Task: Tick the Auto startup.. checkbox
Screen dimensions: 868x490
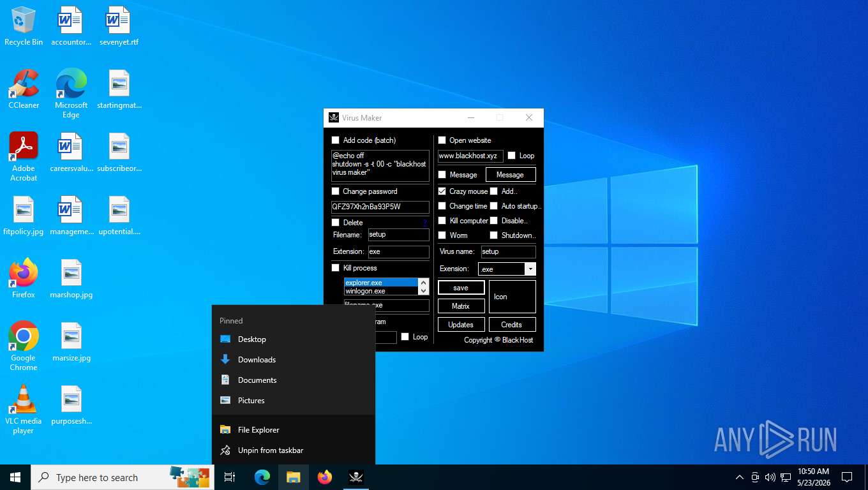Action: 493,206
